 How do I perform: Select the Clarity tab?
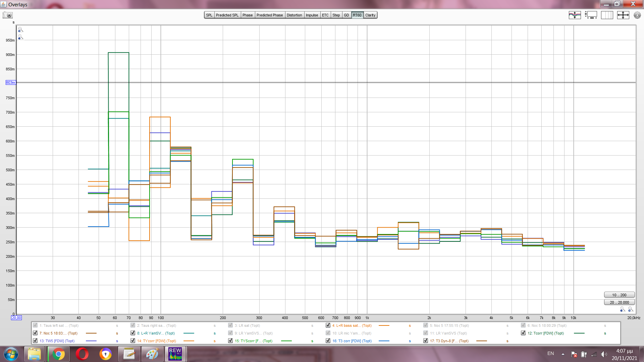370,15
